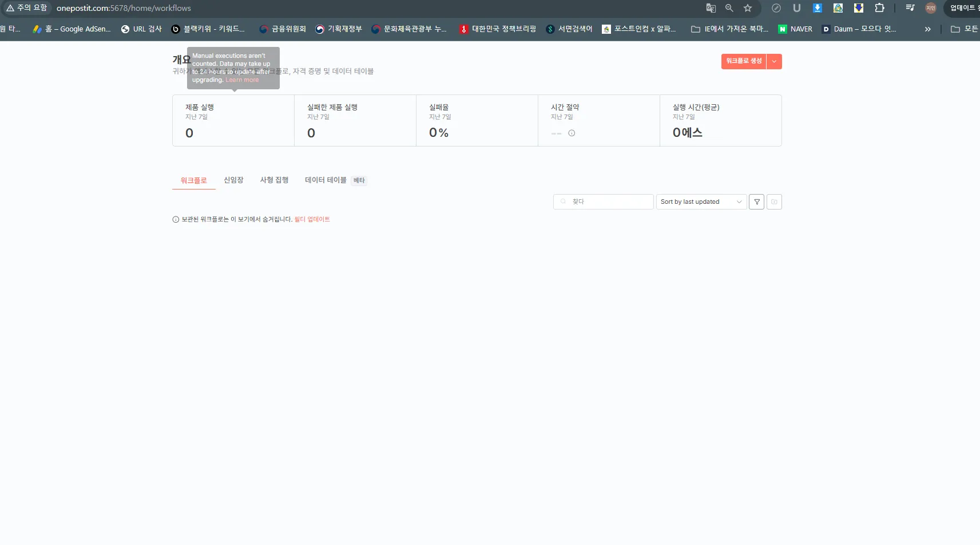This screenshot has width=980, height=545.
Task: Click the 찾다 search field
Action: (x=604, y=202)
